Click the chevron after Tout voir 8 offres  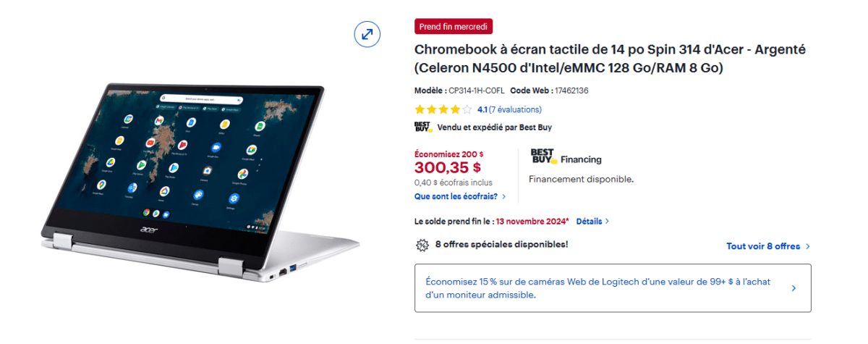[x=807, y=246]
